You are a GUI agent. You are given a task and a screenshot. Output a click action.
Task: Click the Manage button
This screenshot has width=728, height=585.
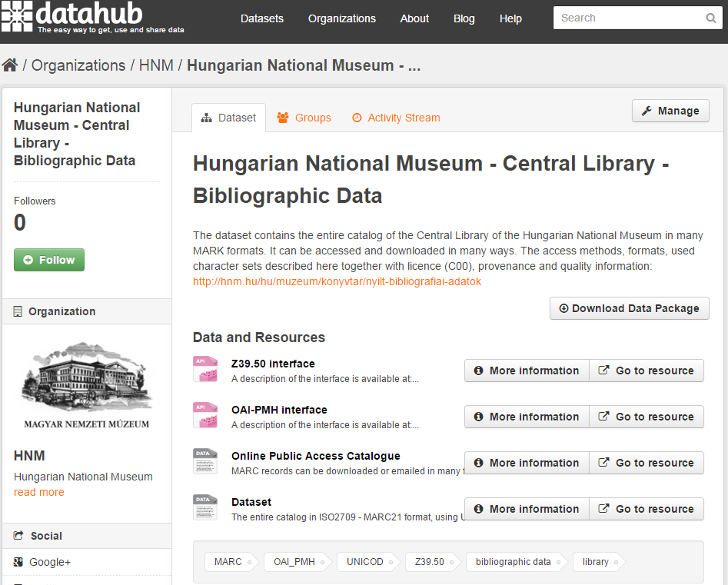coord(670,111)
